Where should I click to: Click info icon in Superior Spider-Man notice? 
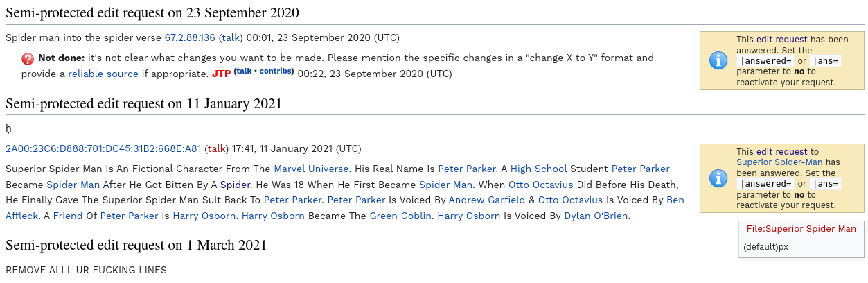coord(718,178)
